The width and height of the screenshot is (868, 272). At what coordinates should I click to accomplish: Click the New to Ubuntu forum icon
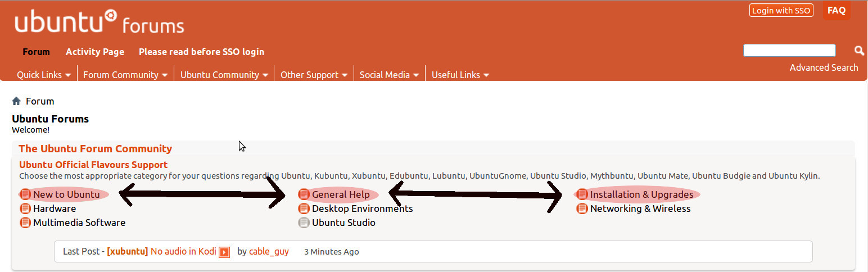point(25,194)
